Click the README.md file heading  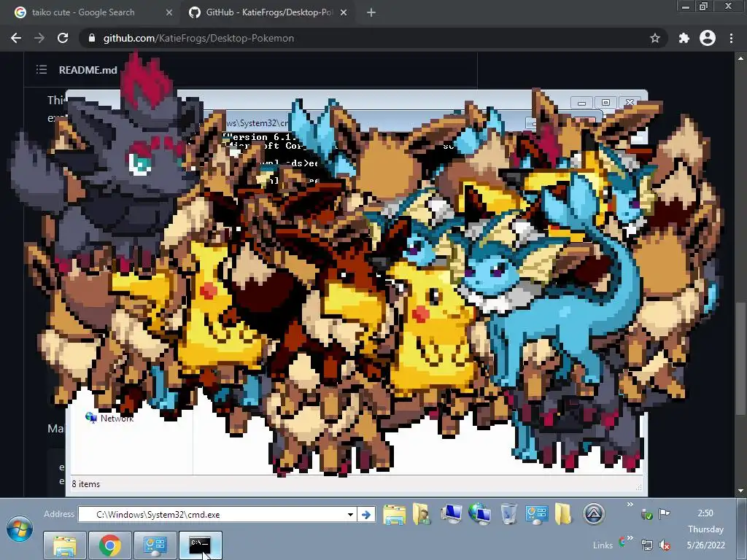[88, 70]
